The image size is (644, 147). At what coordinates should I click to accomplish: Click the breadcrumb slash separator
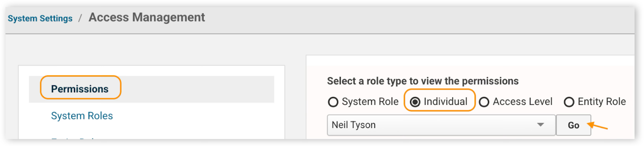click(80, 18)
